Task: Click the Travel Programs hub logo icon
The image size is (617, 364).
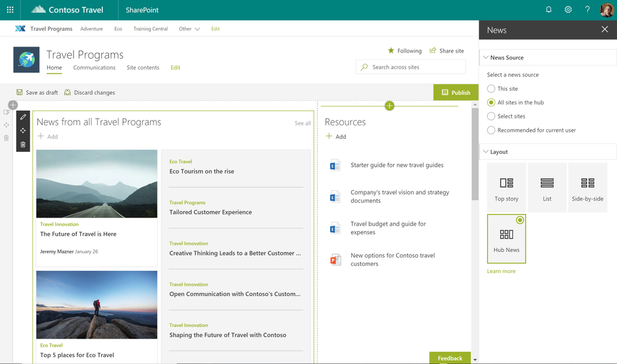Action: click(x=20, y=28)
